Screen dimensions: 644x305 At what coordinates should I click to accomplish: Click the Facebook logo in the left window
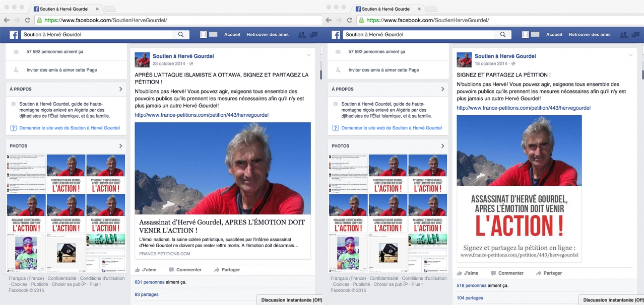click(14, 35)
